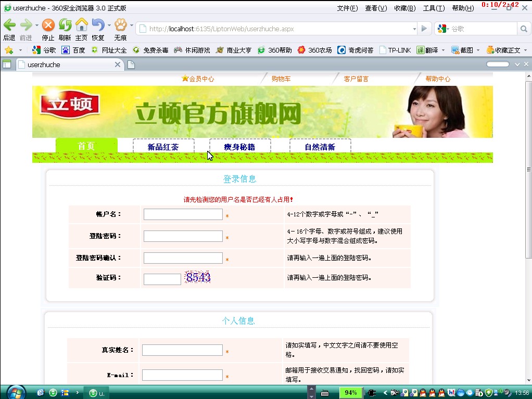Open the address bar URL dropdown
This screenshot has height=399, width=532.
point(414,29)
